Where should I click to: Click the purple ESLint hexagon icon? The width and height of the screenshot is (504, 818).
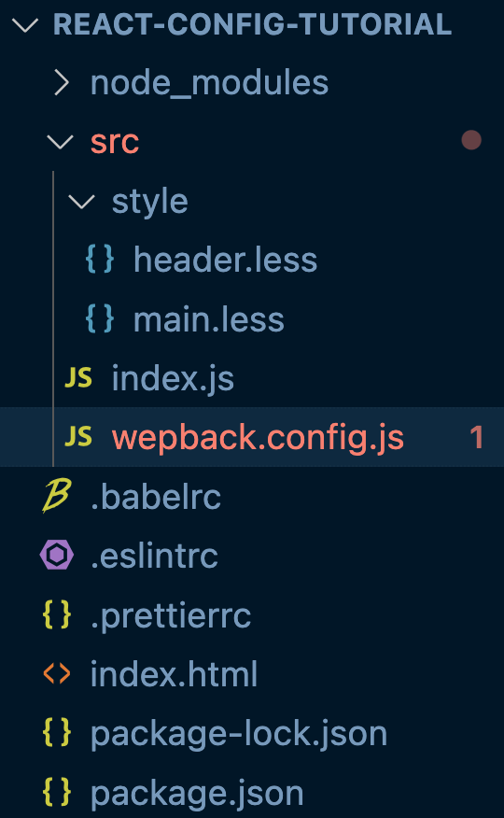[x=56, y=555]
